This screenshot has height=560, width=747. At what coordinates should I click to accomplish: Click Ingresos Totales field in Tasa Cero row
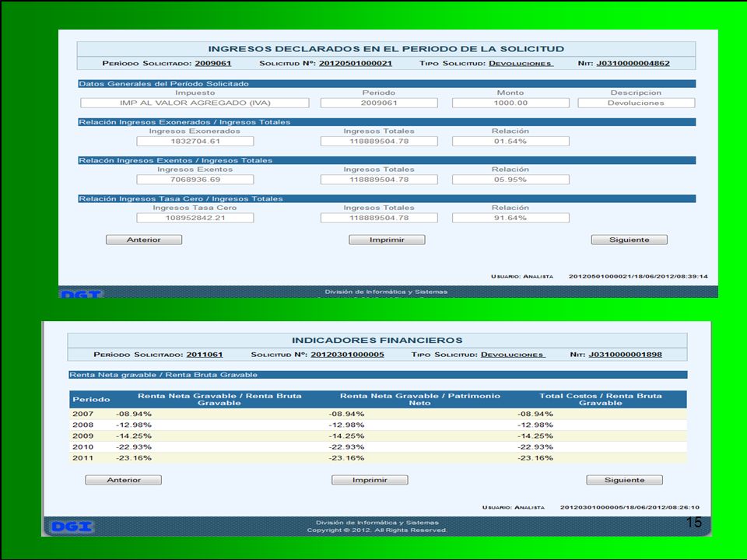(379, 218)
